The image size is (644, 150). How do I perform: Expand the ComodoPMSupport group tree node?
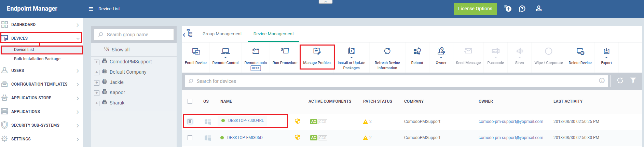[x=97, y=62]
